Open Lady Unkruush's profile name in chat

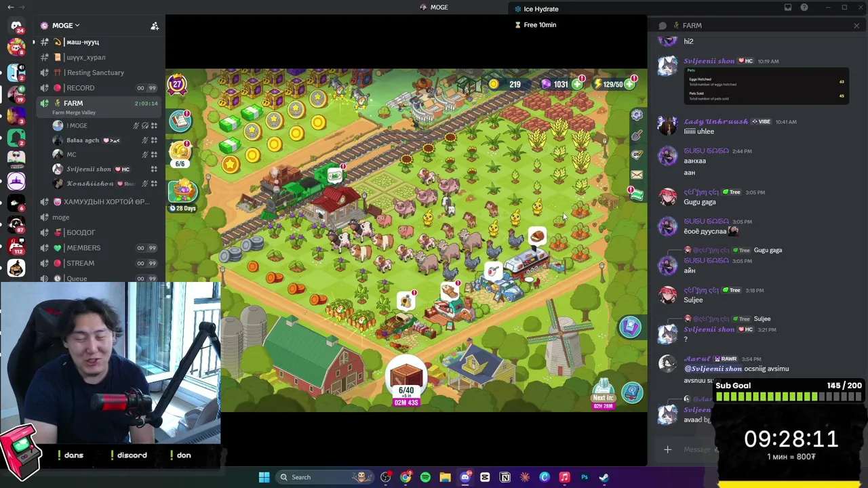click(x=715, y=121)
